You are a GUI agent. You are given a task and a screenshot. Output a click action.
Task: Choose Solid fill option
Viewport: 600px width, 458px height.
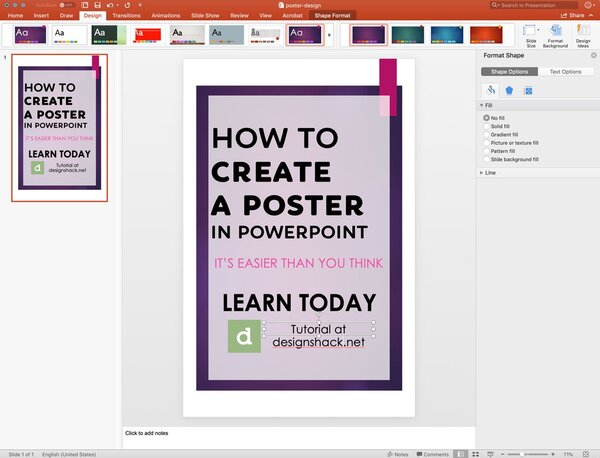[486, 126]
